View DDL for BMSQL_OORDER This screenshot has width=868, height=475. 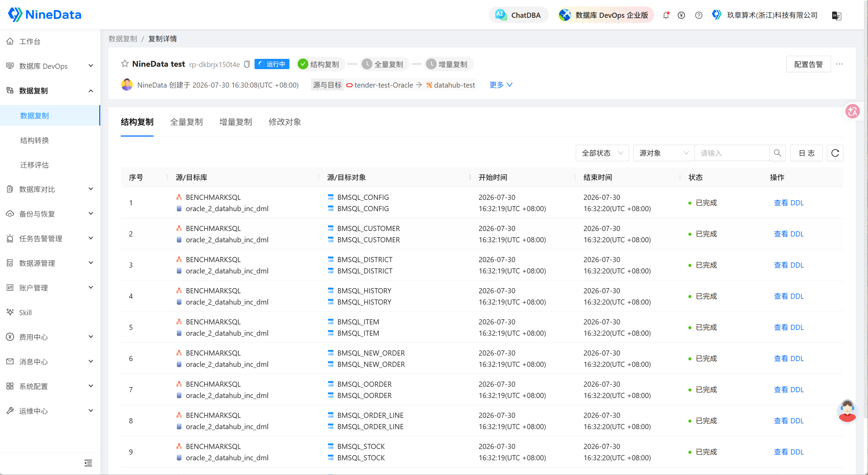[x=789, y=389]
